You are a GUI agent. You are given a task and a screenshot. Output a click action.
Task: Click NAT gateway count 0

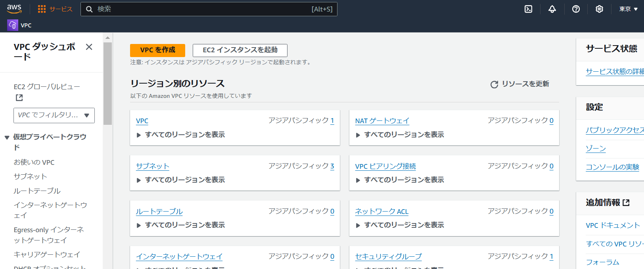pyautogui.click(x=552, y=120)
